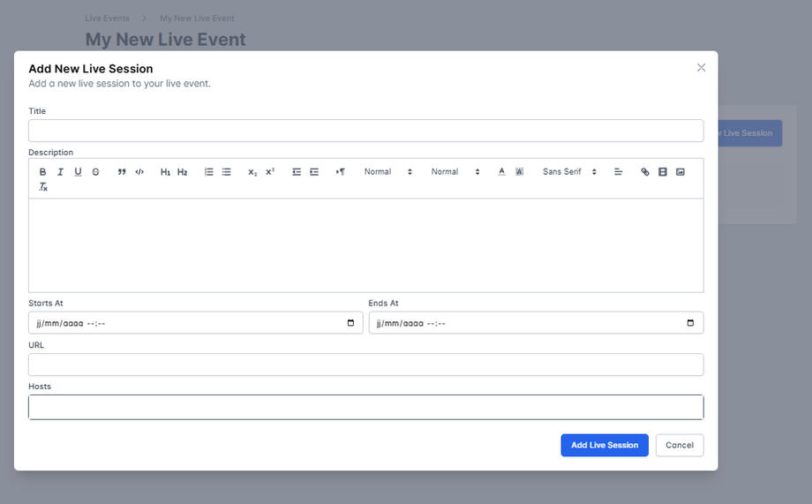Submit with Add Live Session button
Image resolution: width=812 pixels, height=504 pixels.
(605, 445)
